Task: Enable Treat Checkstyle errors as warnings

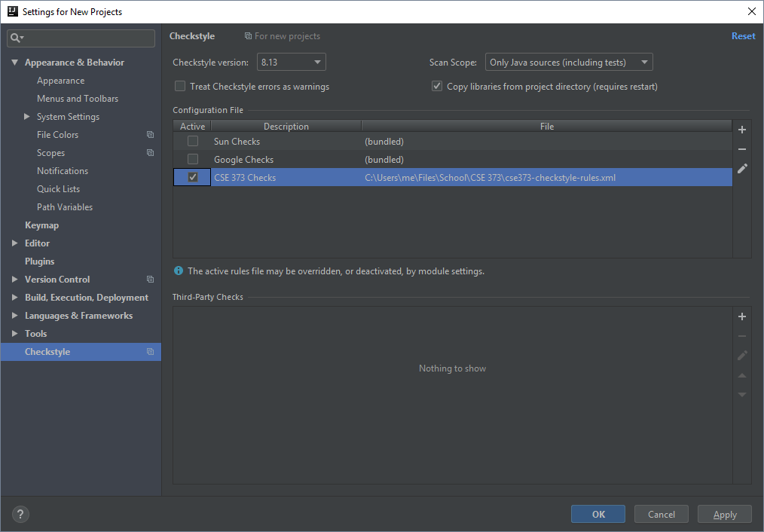Action: tap(179, 86)
